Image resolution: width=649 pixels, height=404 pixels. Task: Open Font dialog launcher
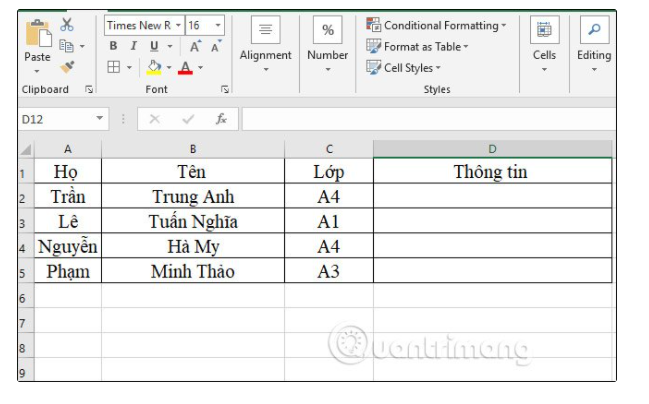click(x=225, y=89)
